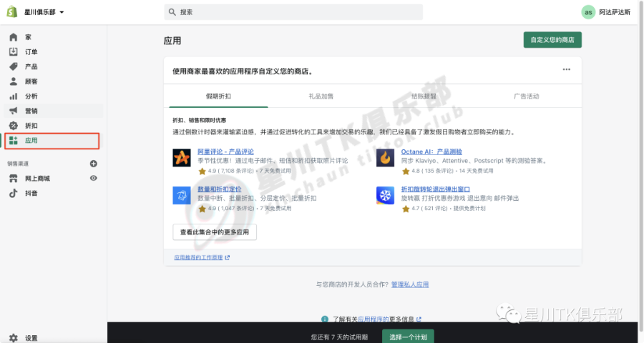Viewport: 644px width, 343px height.
Task: Click the 选择一个计划 button
Action: click(x=408, y=337)
